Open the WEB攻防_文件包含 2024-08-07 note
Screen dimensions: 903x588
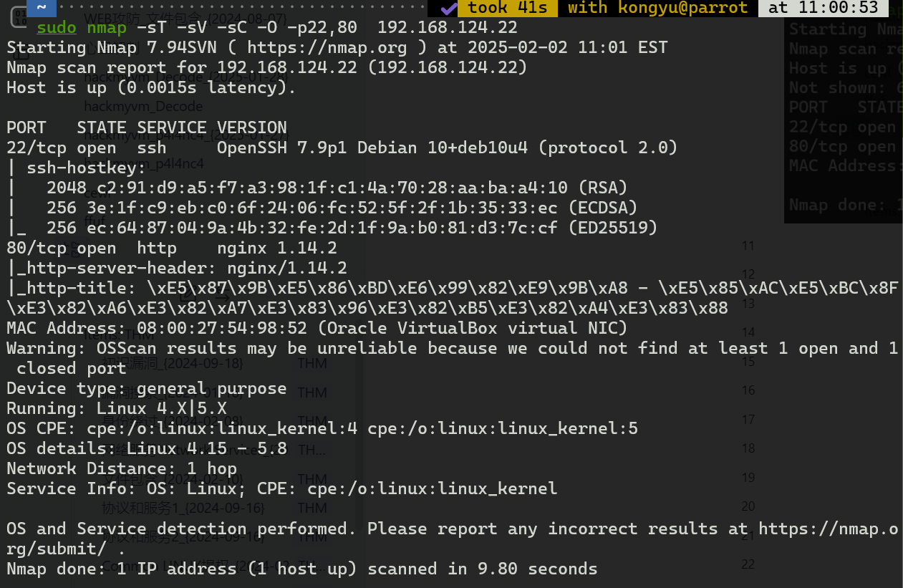click(x=185, y=18)
